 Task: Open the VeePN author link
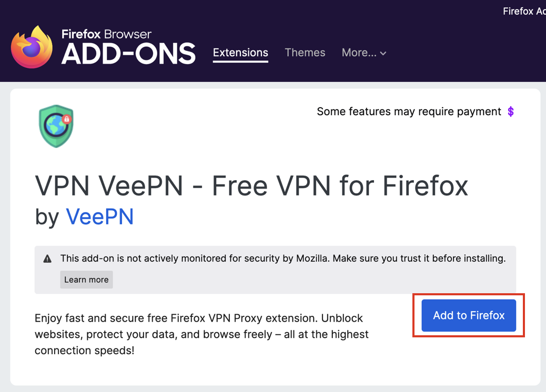[x=99, y=216]
